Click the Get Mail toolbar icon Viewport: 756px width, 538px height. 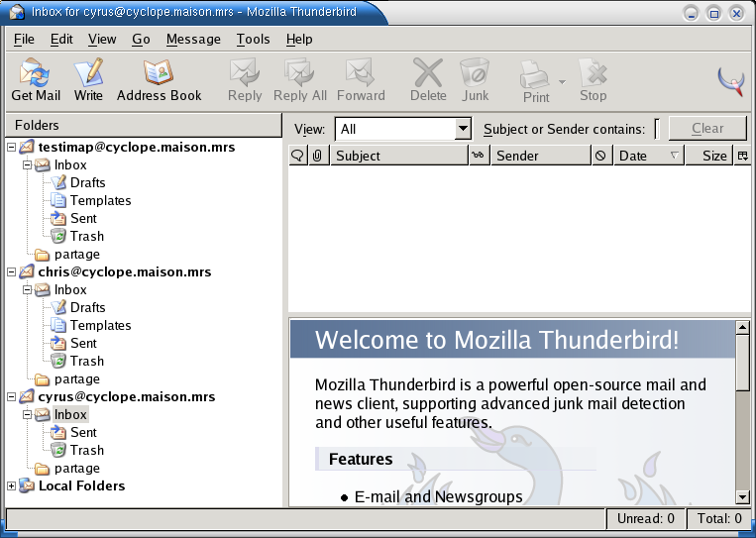(x=36, y=79)
